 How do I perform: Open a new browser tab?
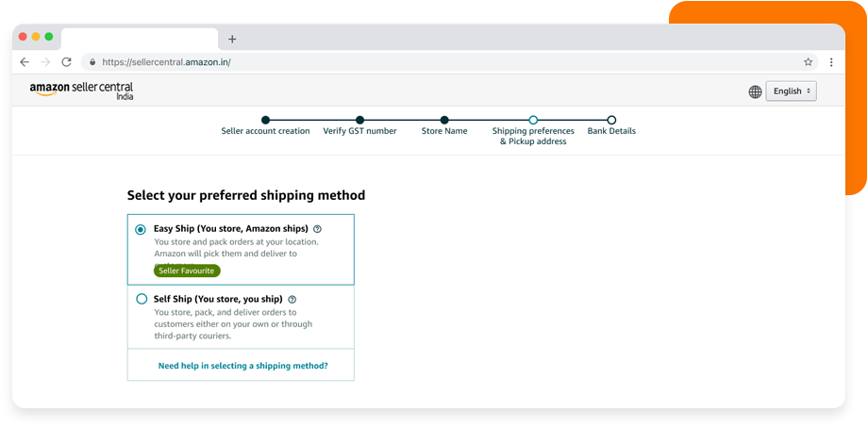click(x=232, y=39)
